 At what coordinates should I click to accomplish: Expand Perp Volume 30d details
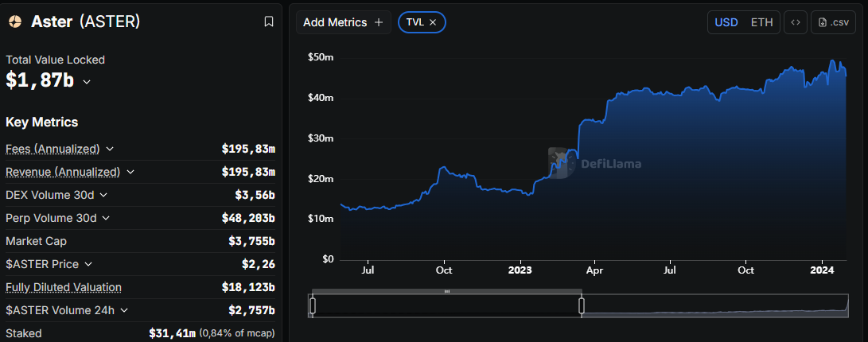106,218
